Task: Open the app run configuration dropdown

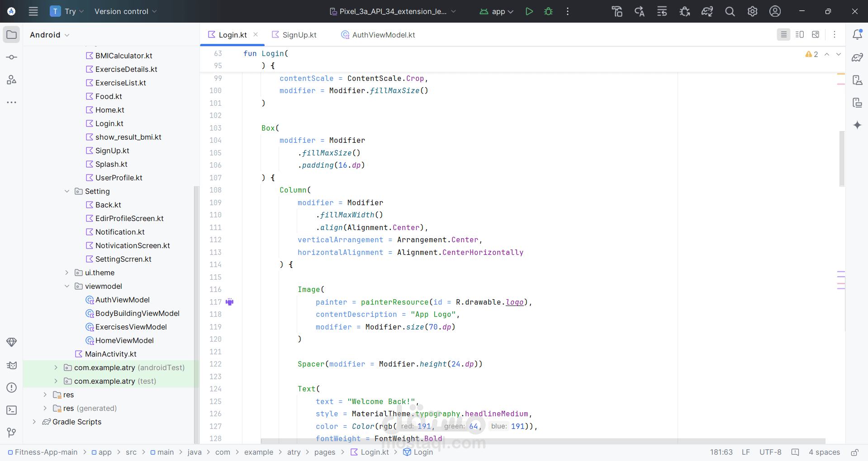Action: pyautogui.click(x=497, y=11)
